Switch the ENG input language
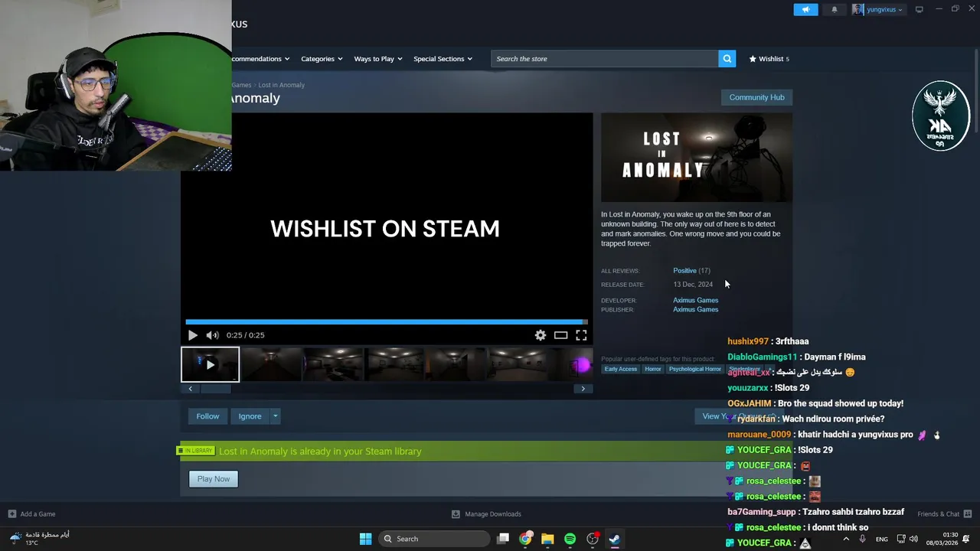 882,539
